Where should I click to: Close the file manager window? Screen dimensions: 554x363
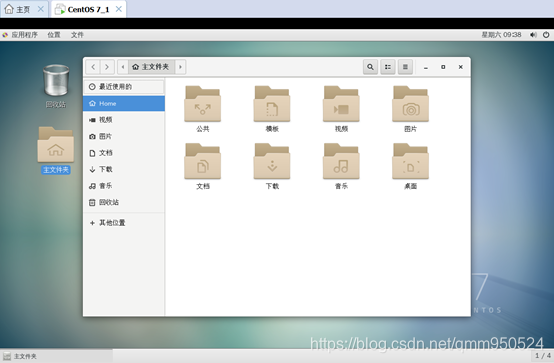tap(460, 67)
